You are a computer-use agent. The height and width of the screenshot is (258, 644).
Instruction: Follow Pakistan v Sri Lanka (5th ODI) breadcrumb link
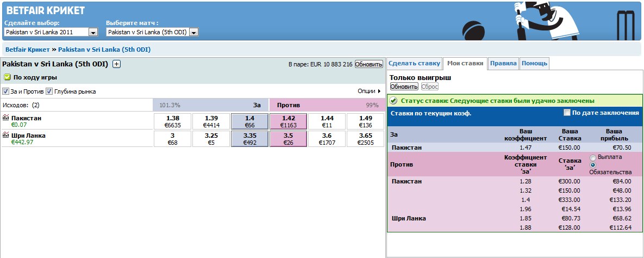pos(104,50)
